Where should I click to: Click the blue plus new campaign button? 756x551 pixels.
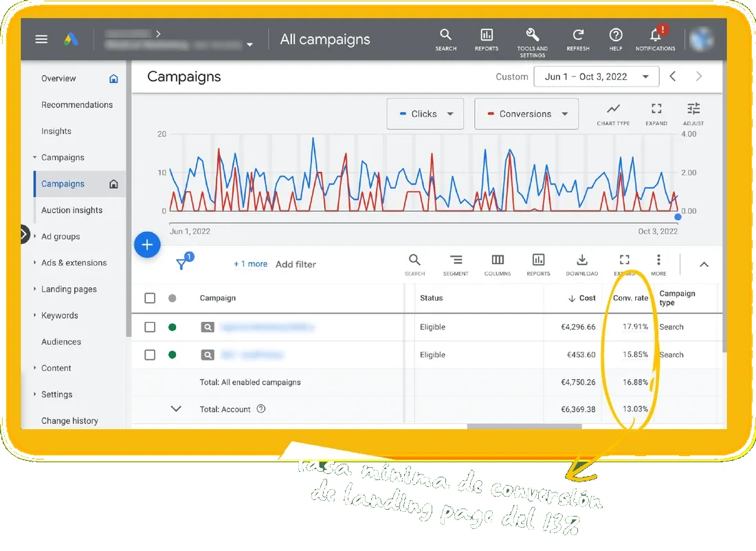pyautogui.click(x=148, y=245)
